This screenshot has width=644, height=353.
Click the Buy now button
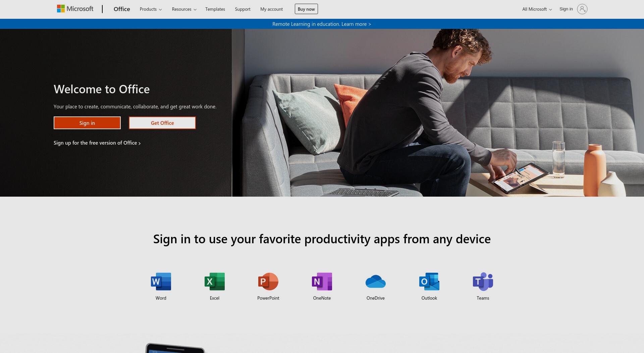(x=306, y=9)
